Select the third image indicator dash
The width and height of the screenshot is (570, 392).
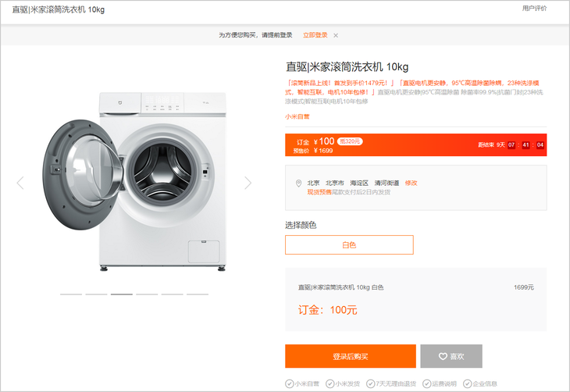click(x=121, y=294)
